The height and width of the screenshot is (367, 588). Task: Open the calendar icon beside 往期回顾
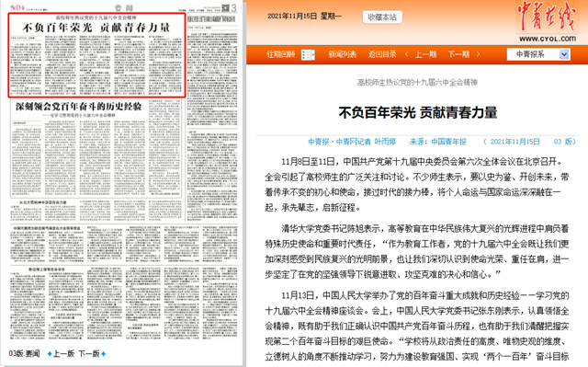tap(308, 55)
